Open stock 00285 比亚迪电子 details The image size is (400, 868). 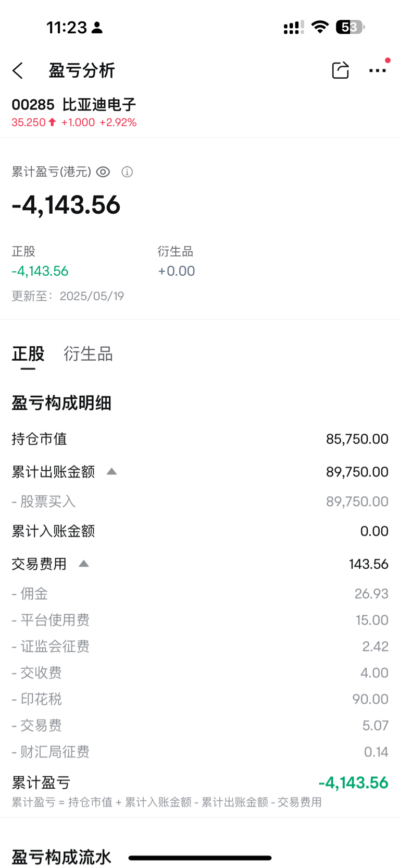pos(74,105)
